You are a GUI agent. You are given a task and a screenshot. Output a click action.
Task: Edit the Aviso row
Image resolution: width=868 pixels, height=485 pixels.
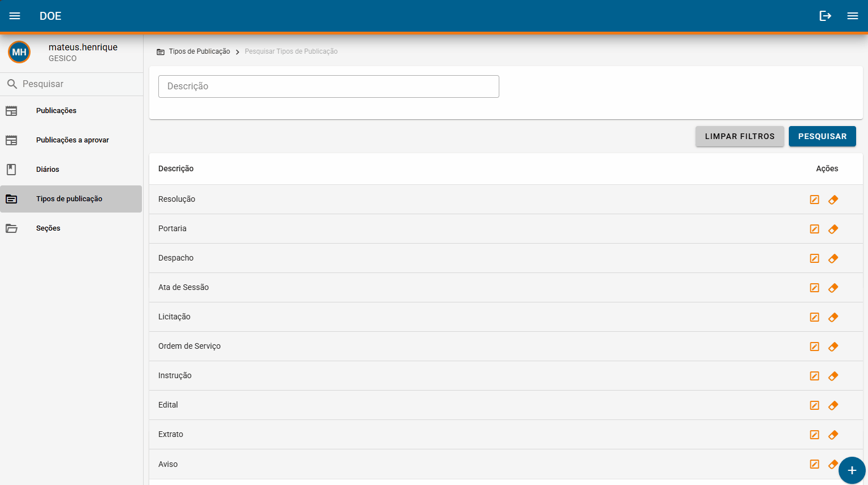click(814, 464)
